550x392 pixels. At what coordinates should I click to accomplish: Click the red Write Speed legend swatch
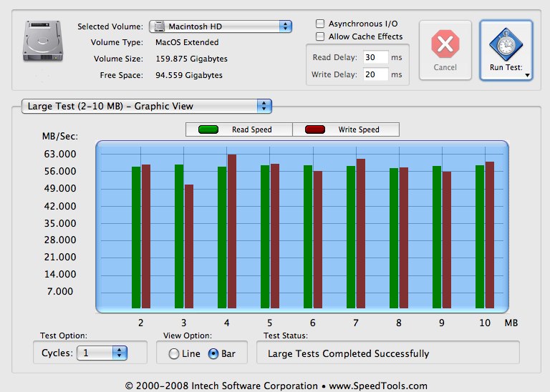(315, 129)
